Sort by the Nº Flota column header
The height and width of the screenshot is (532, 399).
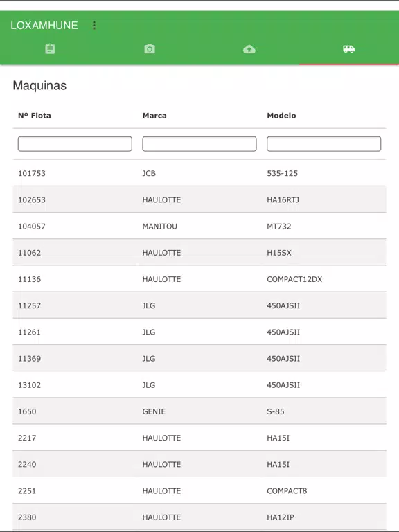pos(35,116)
